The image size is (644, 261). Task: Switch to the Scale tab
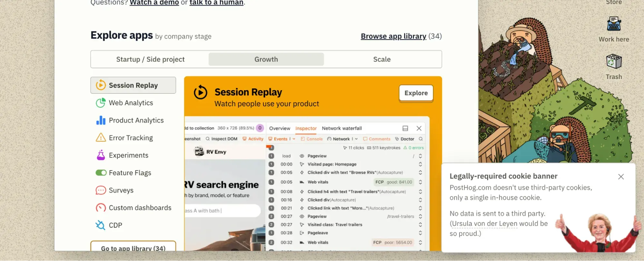pyautogui.click(x=382, y=59)
